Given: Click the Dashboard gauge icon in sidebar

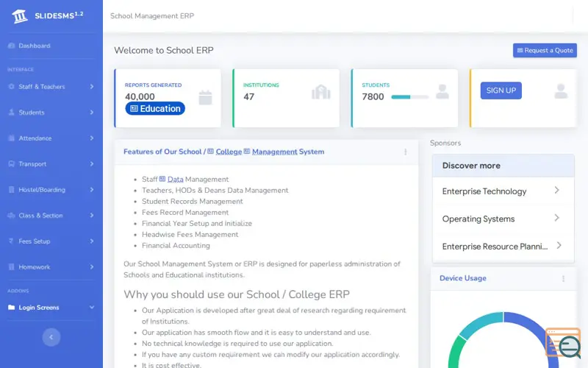Looking at the screenshot, I should tap(11, 46).
